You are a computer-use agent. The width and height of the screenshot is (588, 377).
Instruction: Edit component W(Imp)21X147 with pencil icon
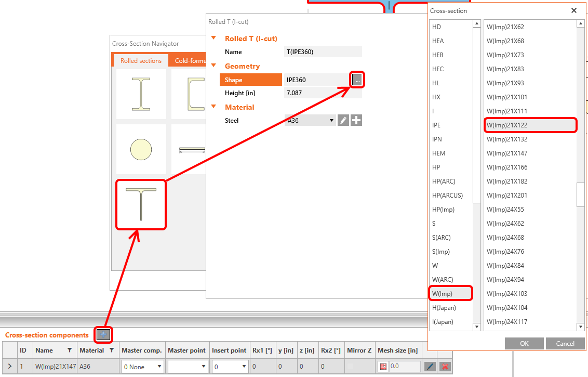click(x=430, y=367)
